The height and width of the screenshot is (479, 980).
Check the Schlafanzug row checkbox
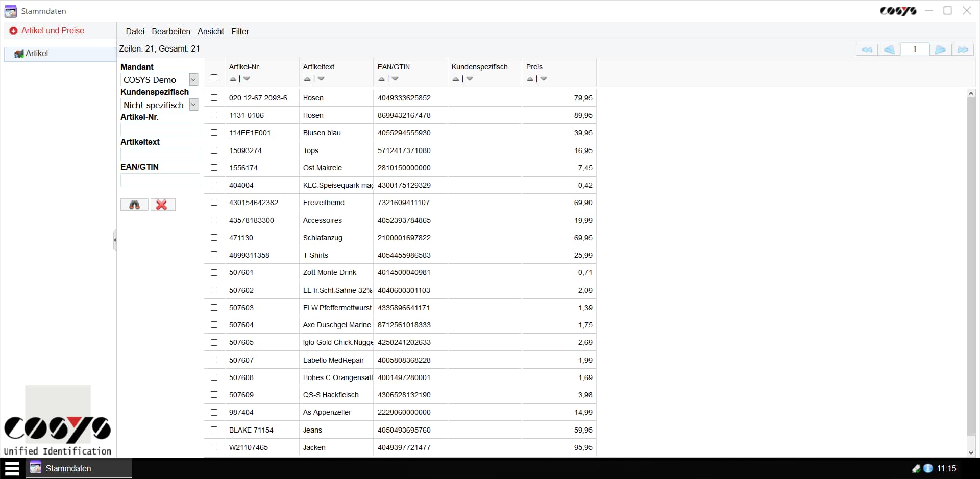coord(214,237)
